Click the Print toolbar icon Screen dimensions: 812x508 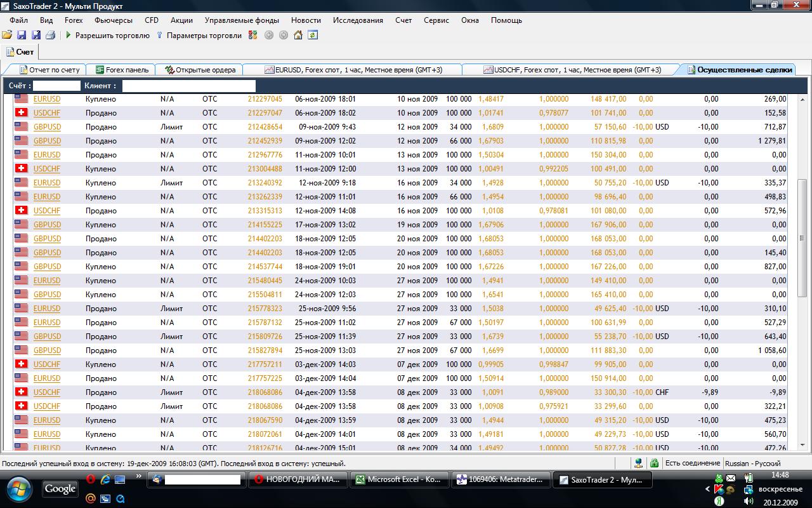pos(51,36)
